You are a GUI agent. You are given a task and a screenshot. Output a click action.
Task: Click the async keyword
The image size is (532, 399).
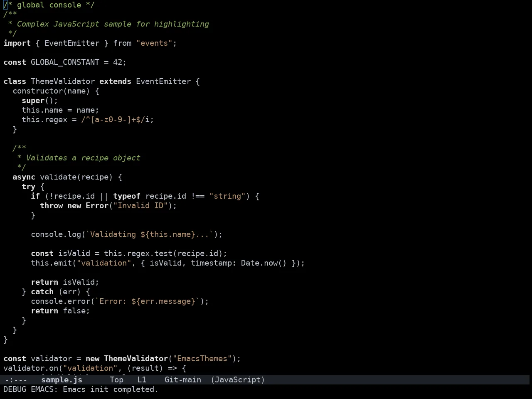point(24,177)
